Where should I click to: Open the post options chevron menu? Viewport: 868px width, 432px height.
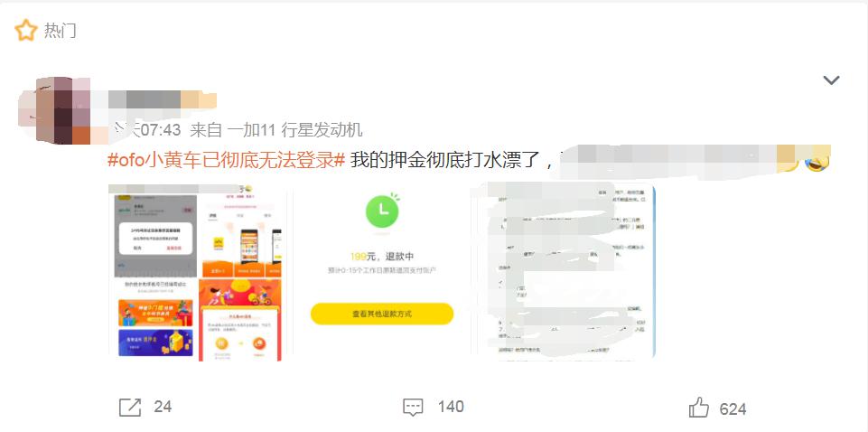tap(831, 80)
